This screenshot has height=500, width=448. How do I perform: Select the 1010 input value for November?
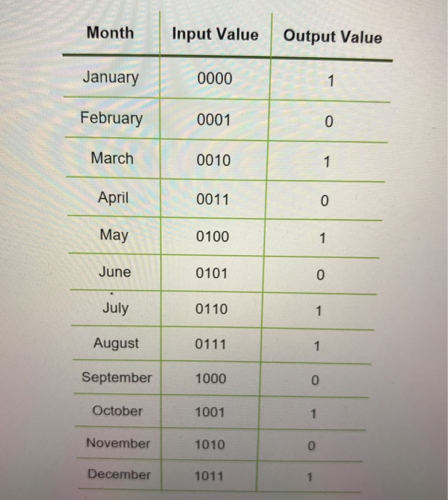point(209,444)
